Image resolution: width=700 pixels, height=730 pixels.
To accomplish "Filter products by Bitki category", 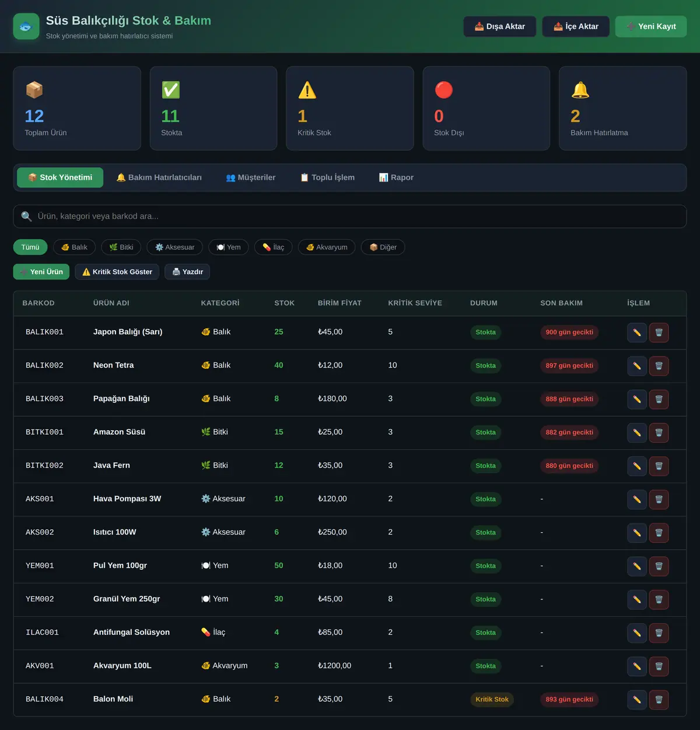I will (121, 247).
